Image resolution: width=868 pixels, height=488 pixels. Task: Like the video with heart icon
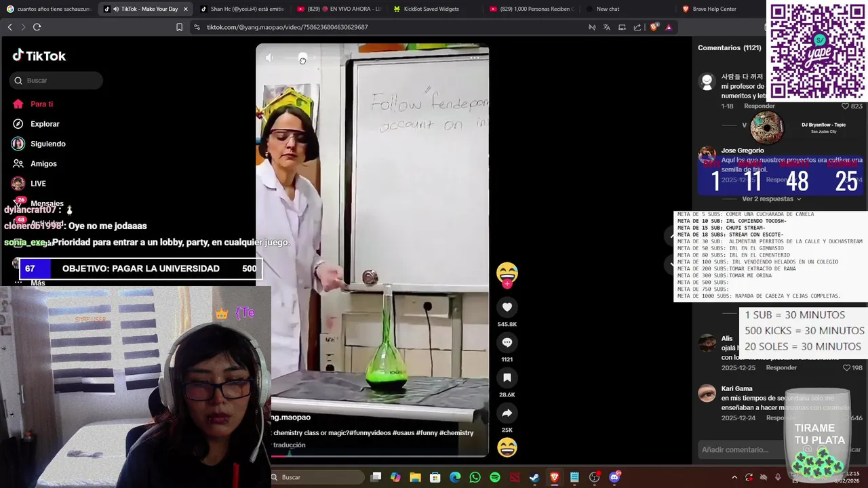(x=507, y=307)
